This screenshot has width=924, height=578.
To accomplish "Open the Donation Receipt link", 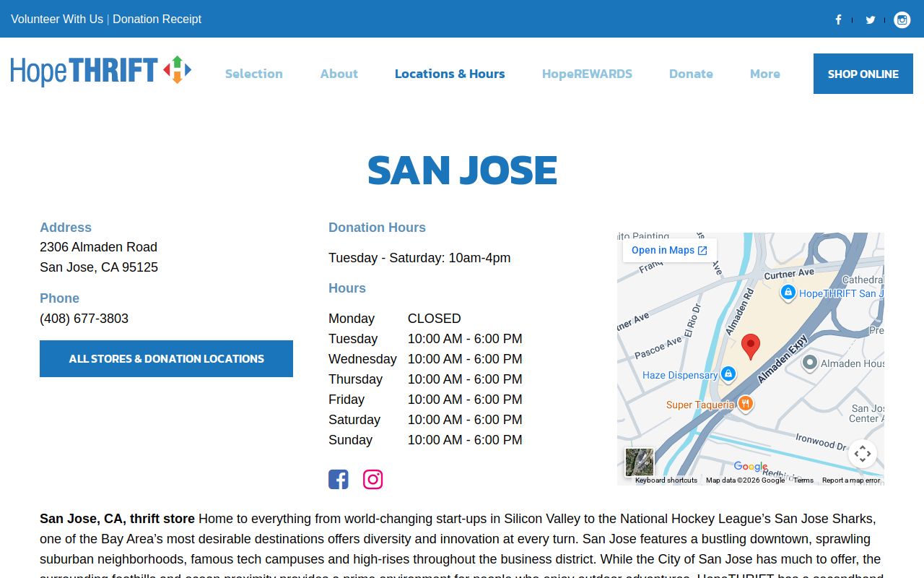I will click(x=157, y=20).
